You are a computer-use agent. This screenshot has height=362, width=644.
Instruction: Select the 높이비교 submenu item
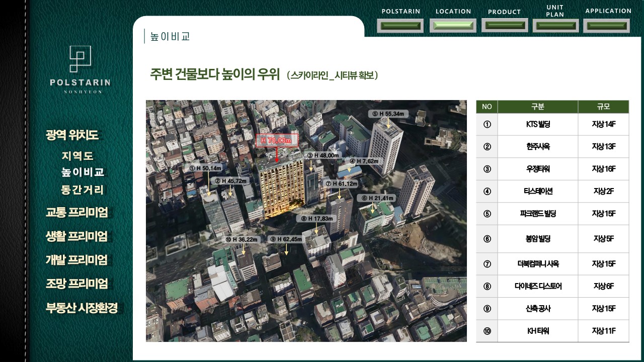pyautogui.click(x=83, y=172)
